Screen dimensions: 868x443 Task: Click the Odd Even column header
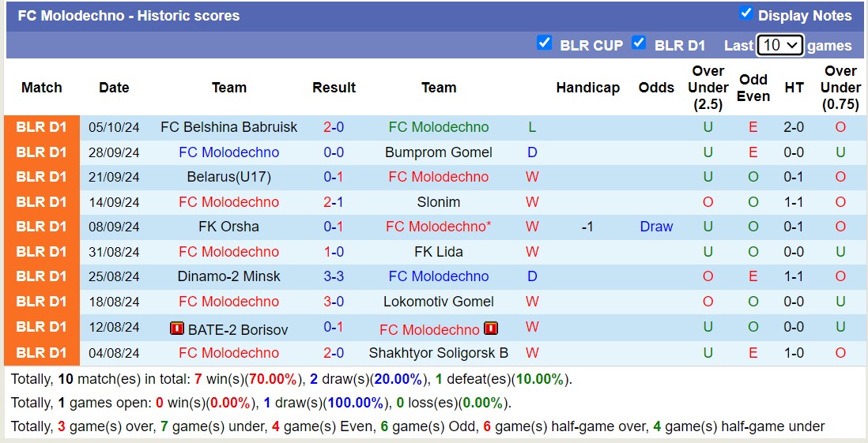(753, 88)
